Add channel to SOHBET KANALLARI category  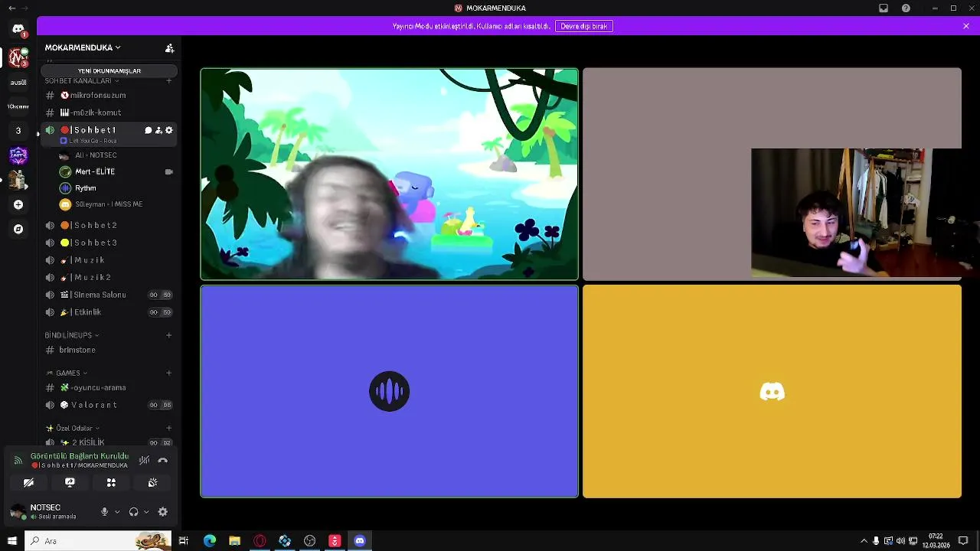pos(169,81)
